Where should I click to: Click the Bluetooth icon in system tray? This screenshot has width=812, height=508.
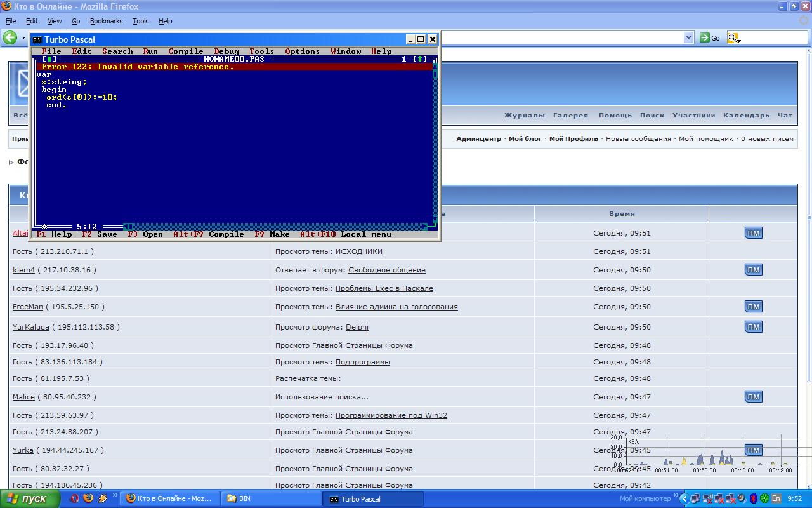coord(754,498)
